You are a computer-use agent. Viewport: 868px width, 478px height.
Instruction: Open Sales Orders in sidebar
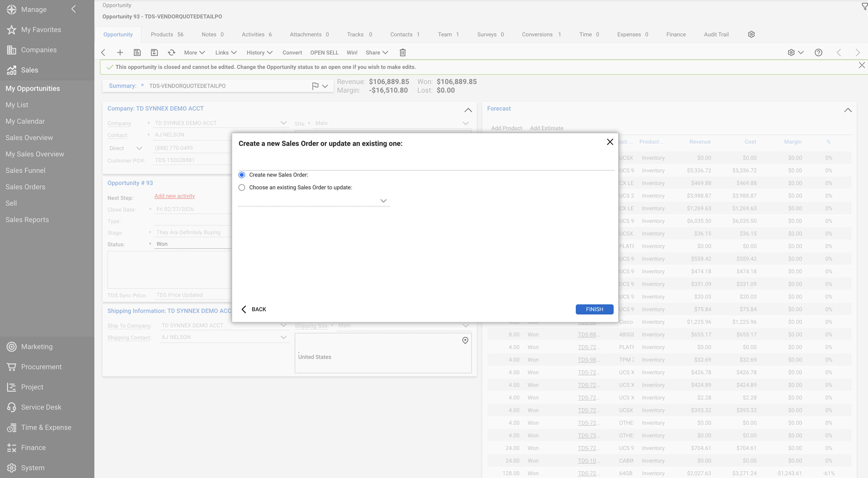[25, 187]
